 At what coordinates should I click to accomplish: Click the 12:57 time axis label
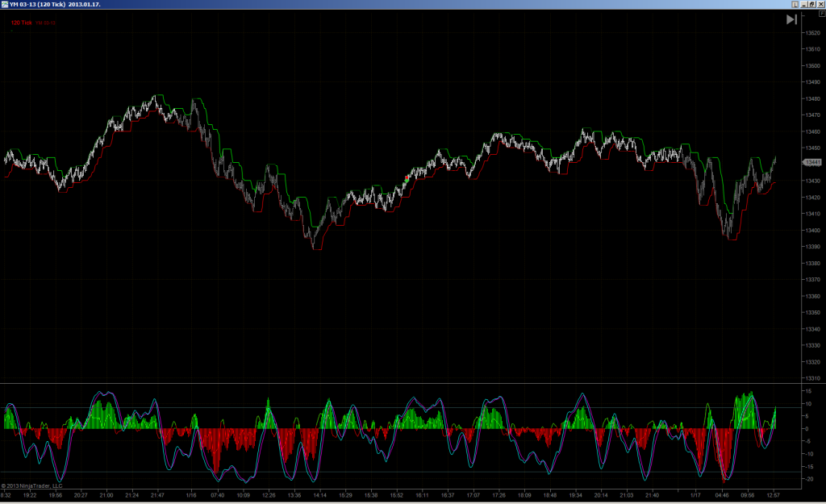(774, 495)
